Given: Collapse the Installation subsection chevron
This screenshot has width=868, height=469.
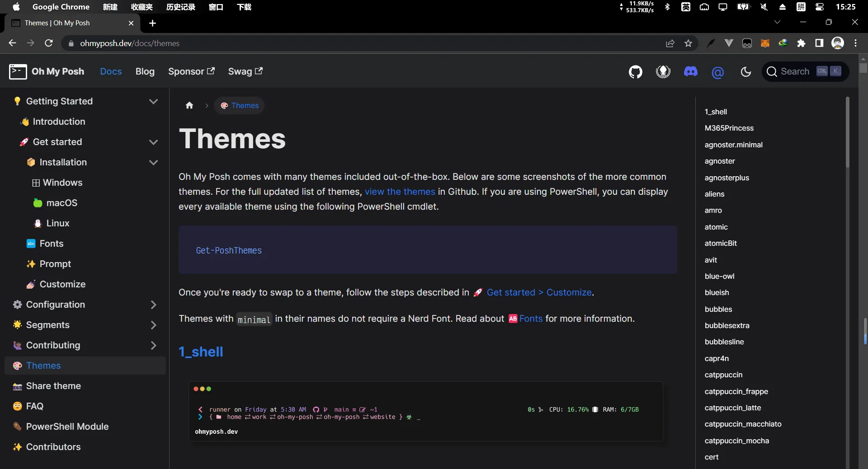Looking at the screenshot, I should point(153,162).
